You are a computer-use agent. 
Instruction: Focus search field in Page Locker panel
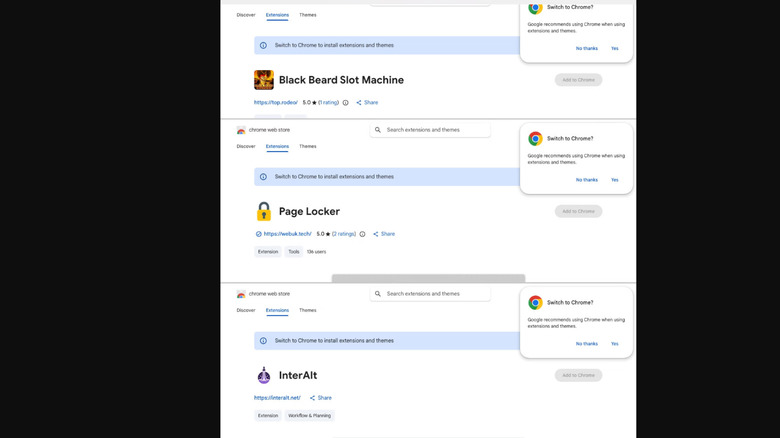[x=430, y=130]
